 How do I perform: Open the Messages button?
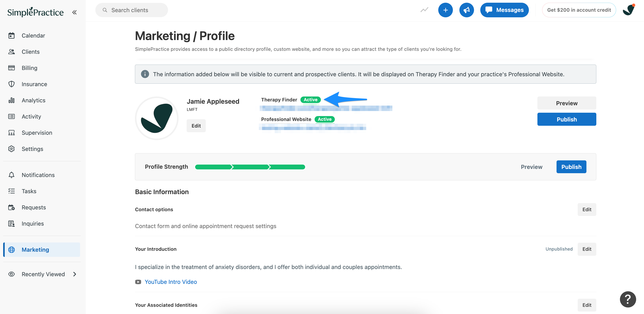pyautogui.click(x=504, y=10)
